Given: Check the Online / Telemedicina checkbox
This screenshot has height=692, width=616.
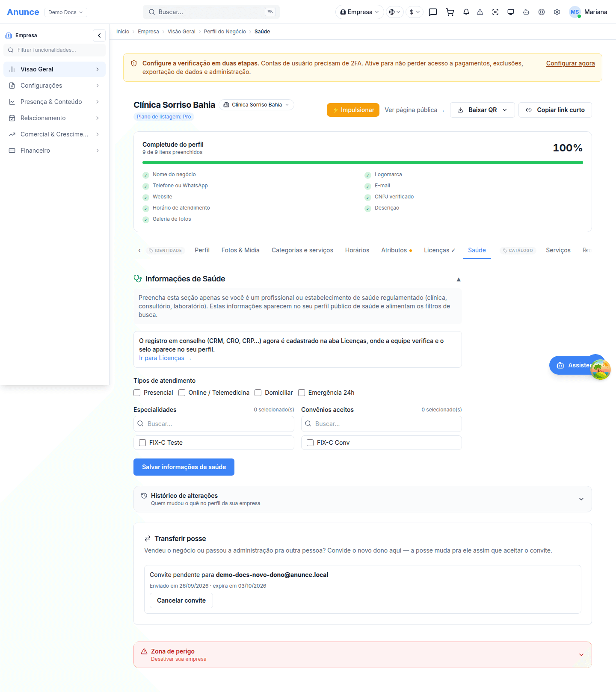Looking at the screenshot, I should pos(182,393).
